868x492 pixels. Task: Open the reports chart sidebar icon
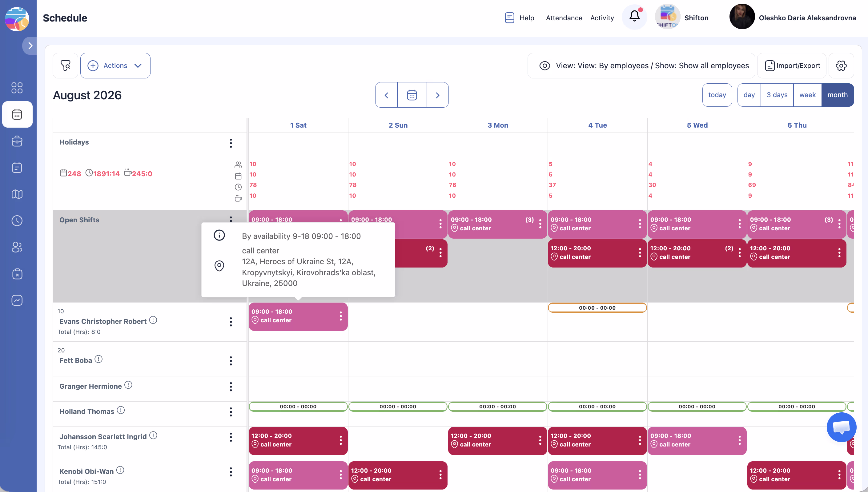point(17,300)
